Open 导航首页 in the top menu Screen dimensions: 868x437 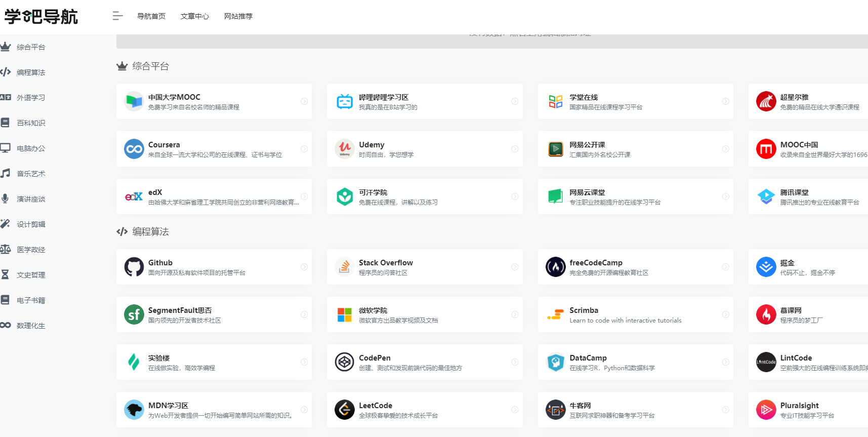coord(151,16)
